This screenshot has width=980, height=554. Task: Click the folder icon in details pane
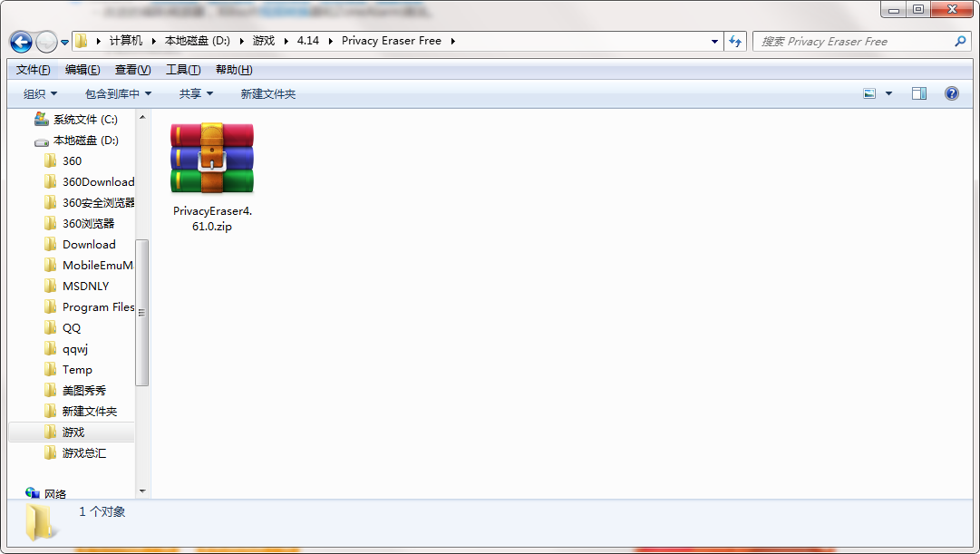[40, 521]
